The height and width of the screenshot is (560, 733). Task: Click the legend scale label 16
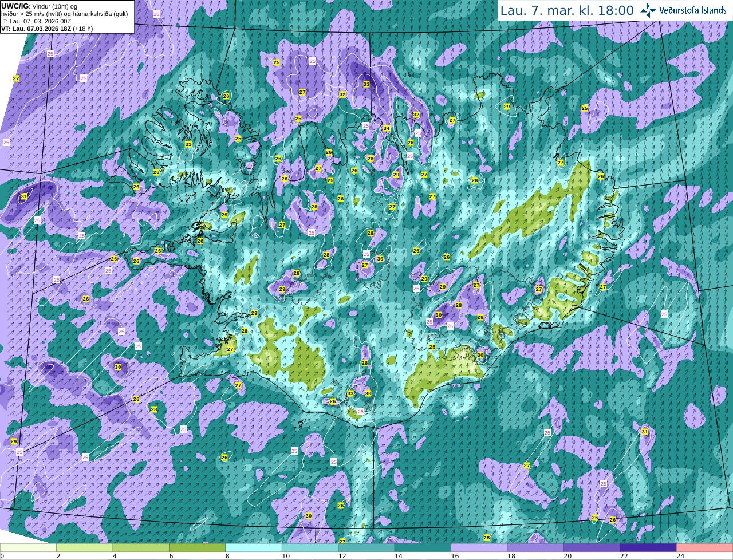tap(455, 556)
